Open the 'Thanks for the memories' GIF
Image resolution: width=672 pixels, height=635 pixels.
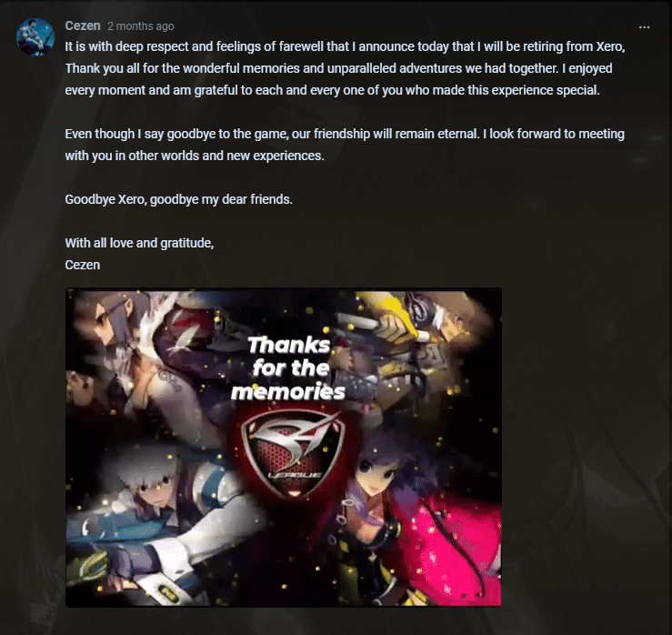click(x=284, y=448)
